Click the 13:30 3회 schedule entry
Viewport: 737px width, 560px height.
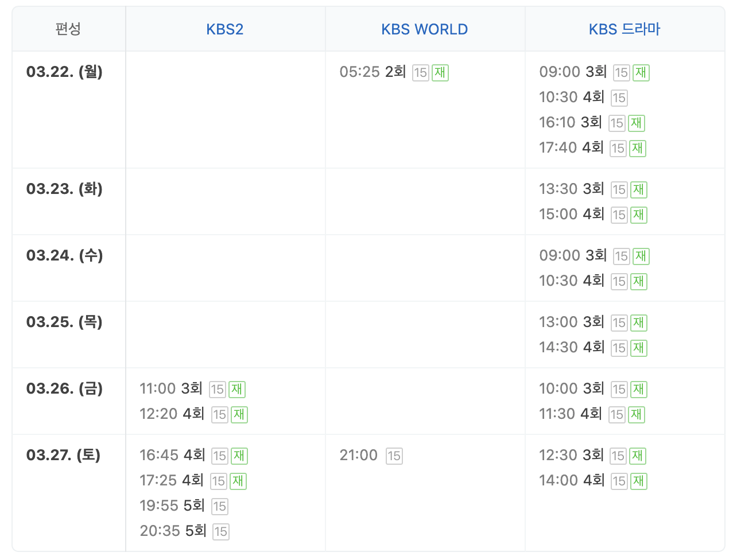[x=572, y=189]
